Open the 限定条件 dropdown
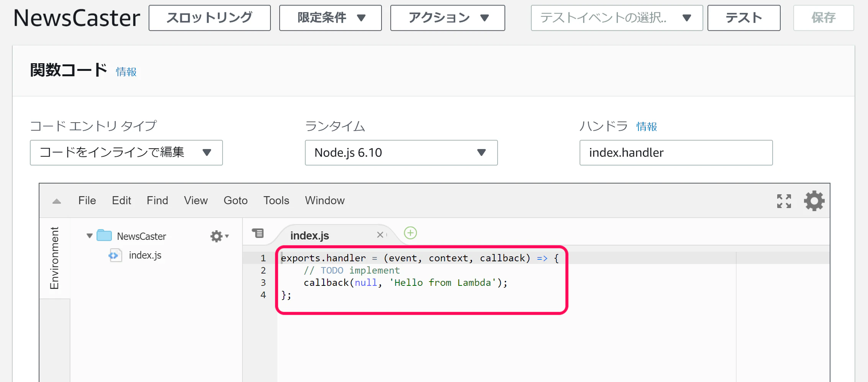The width and height of the screenshot is (868, 382). (331, 18)
